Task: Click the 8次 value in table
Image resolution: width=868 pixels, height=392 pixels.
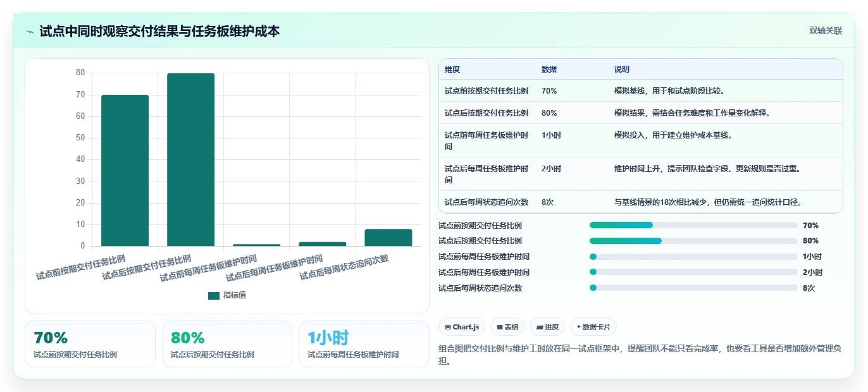Action: [548, 202]
